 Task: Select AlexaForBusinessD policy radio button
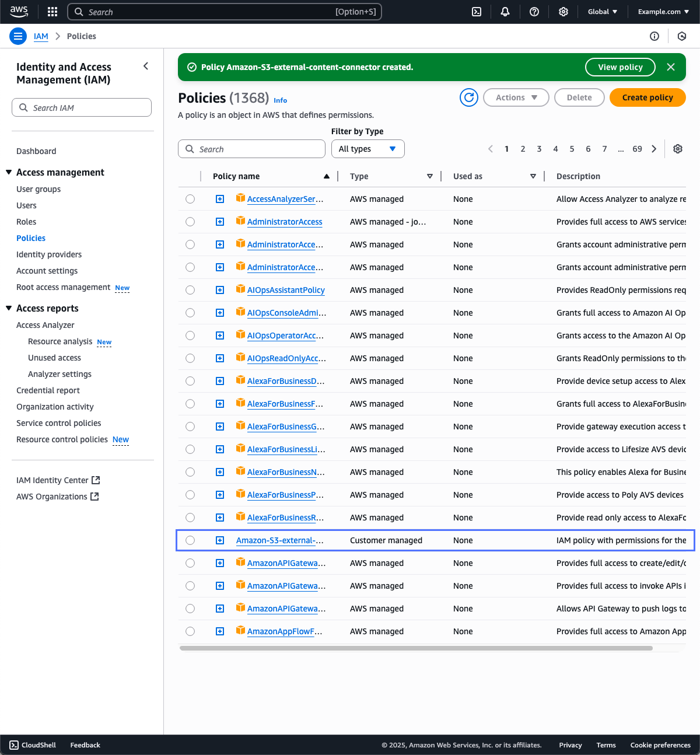[190, 381]
